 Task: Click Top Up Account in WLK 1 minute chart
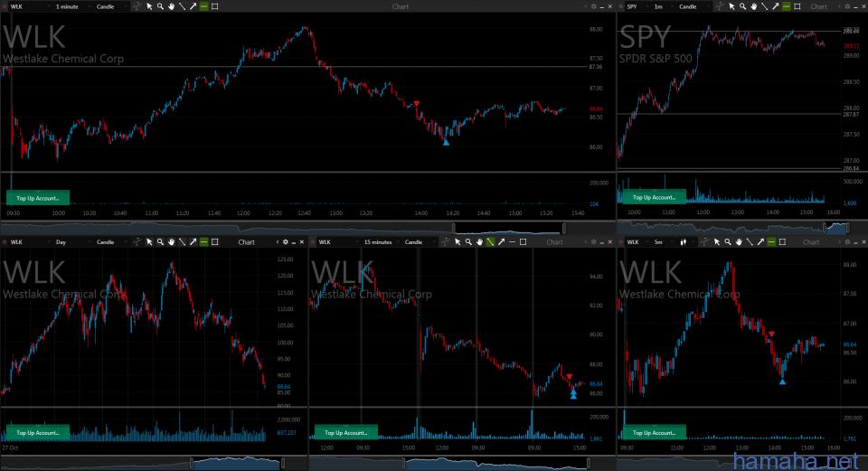click(38, 198)
